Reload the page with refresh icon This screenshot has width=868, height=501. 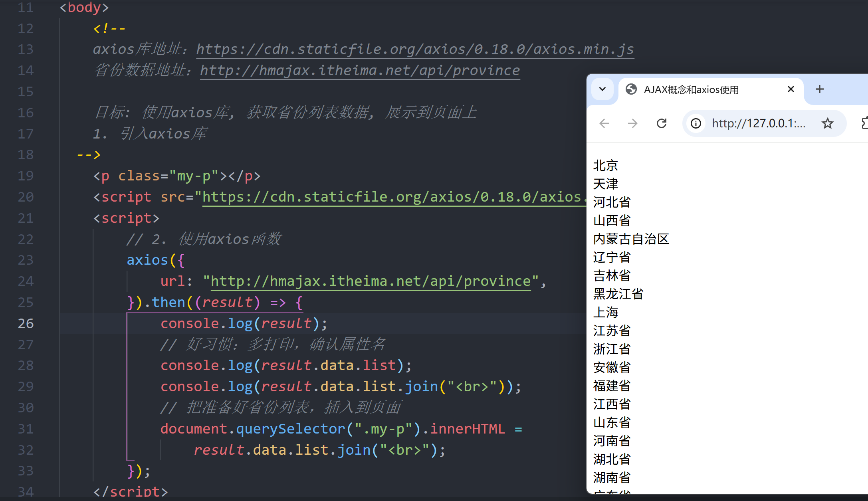(x=662, y=123)
